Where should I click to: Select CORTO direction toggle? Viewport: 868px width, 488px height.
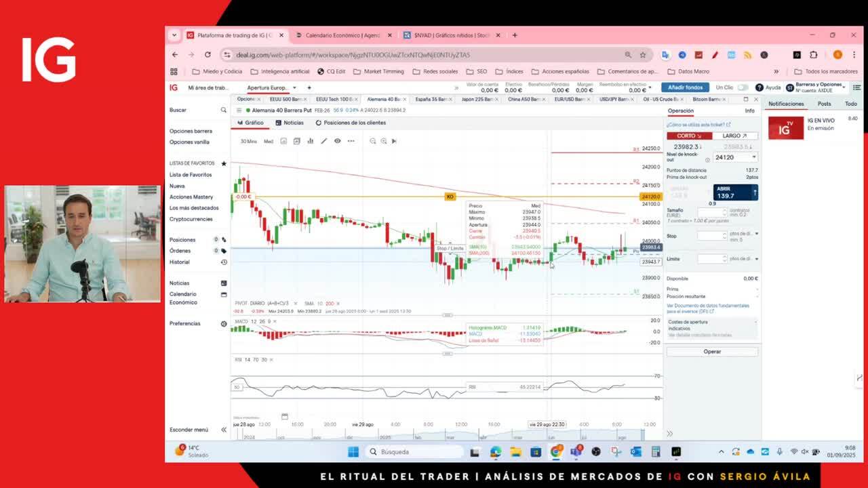tap(688, 136)
